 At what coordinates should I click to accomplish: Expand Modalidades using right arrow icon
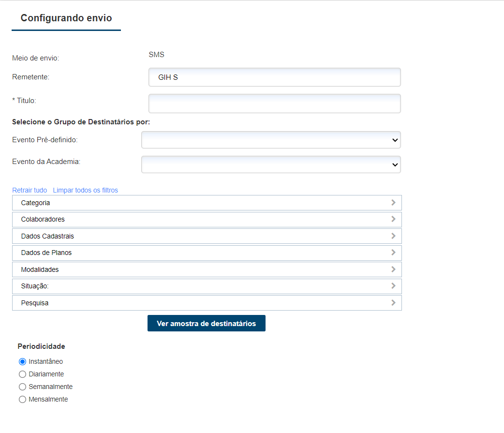click(393, 269)
